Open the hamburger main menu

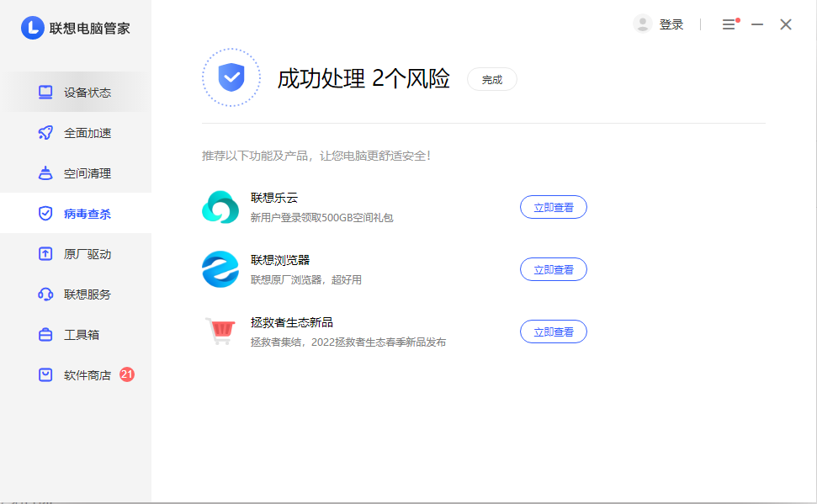pyautogui.click(x=729, y=24)
